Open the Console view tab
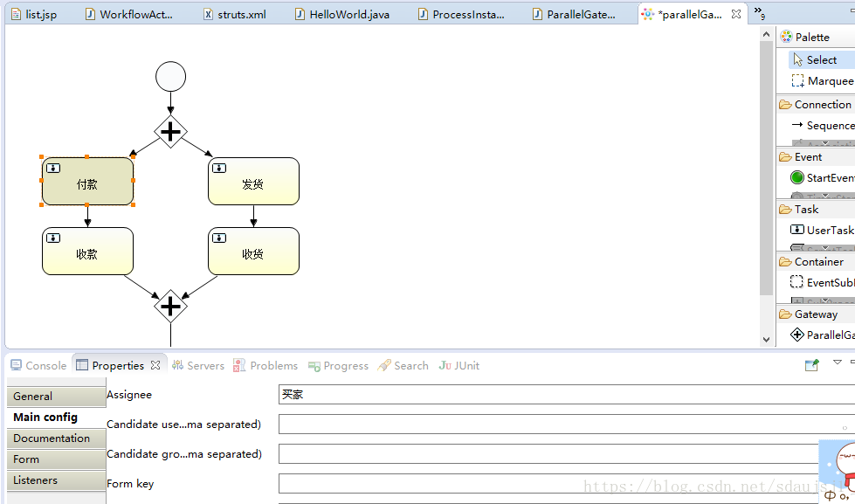The width and height of the screenshot is (855, 504). 38,365
